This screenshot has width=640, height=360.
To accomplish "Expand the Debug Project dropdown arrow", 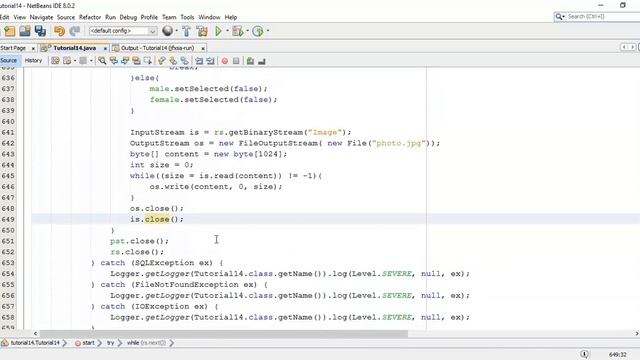I will (x=247, y=31).
